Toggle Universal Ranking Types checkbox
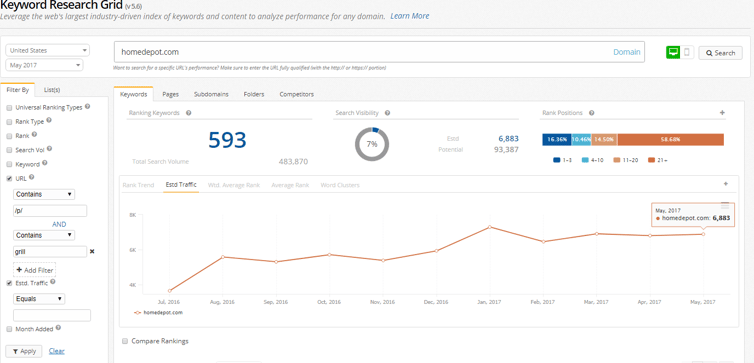754x363 pixels. [9, 108]
